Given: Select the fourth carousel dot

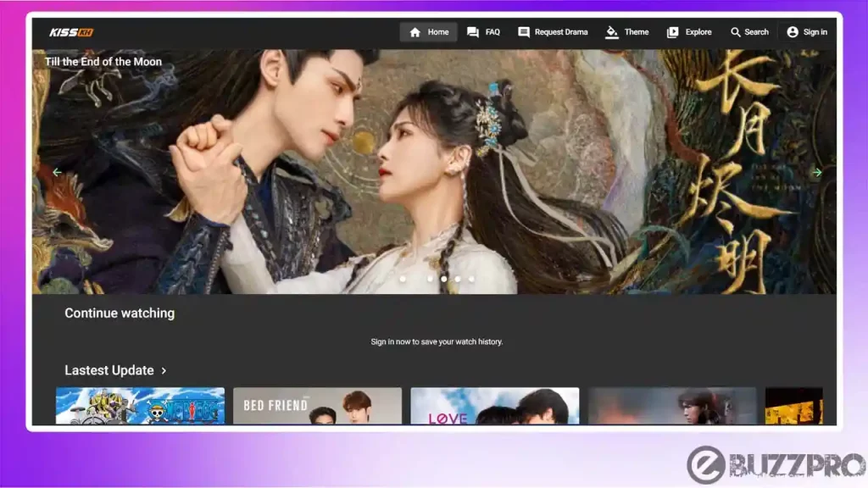Looking at the screenshot, I should click(x=458, y=279).
